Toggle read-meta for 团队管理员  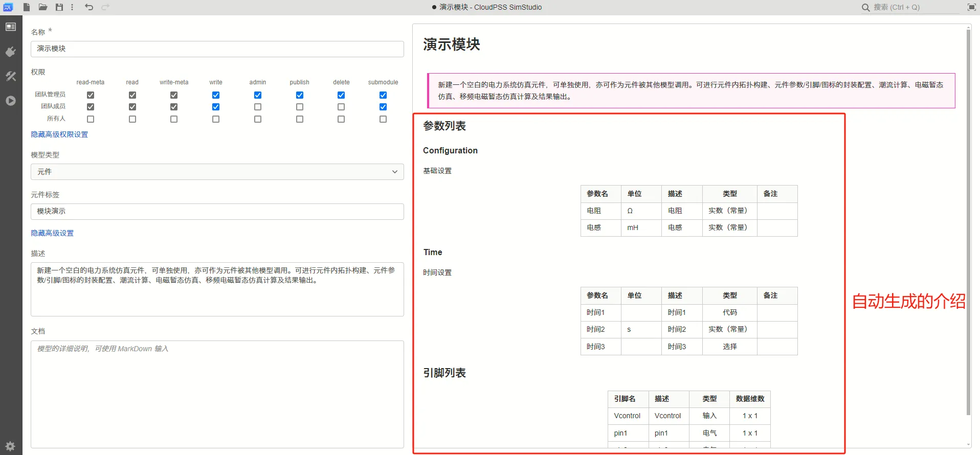click(91, 95)
